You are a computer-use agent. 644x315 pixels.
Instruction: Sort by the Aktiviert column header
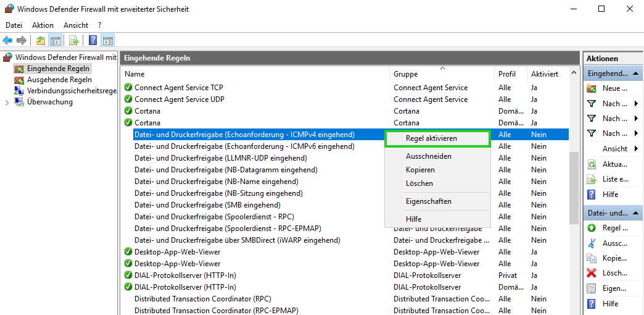pos(548,74)
